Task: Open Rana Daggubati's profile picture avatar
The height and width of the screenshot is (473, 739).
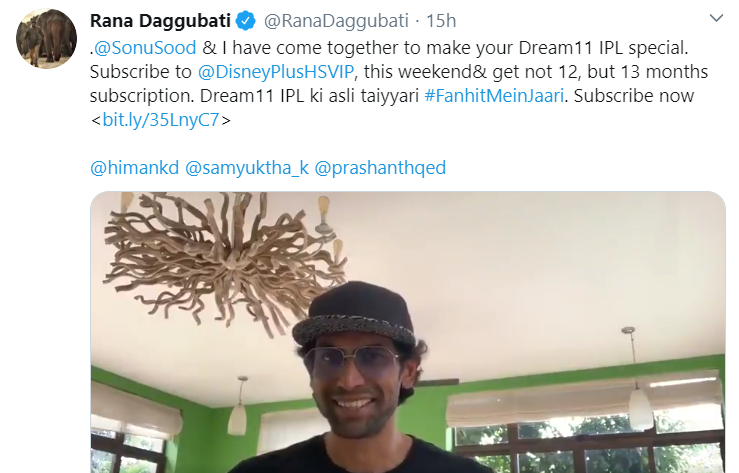Action: [x=46, y=38]
